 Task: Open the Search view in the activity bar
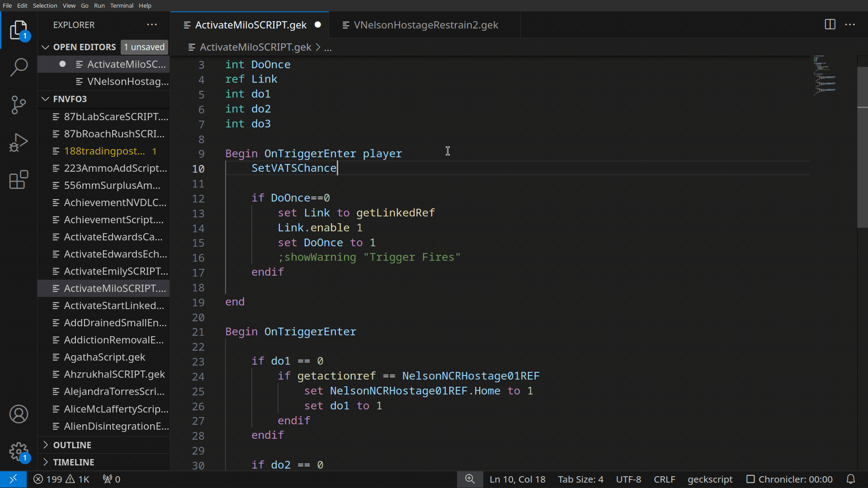click(x=19, y=67)
